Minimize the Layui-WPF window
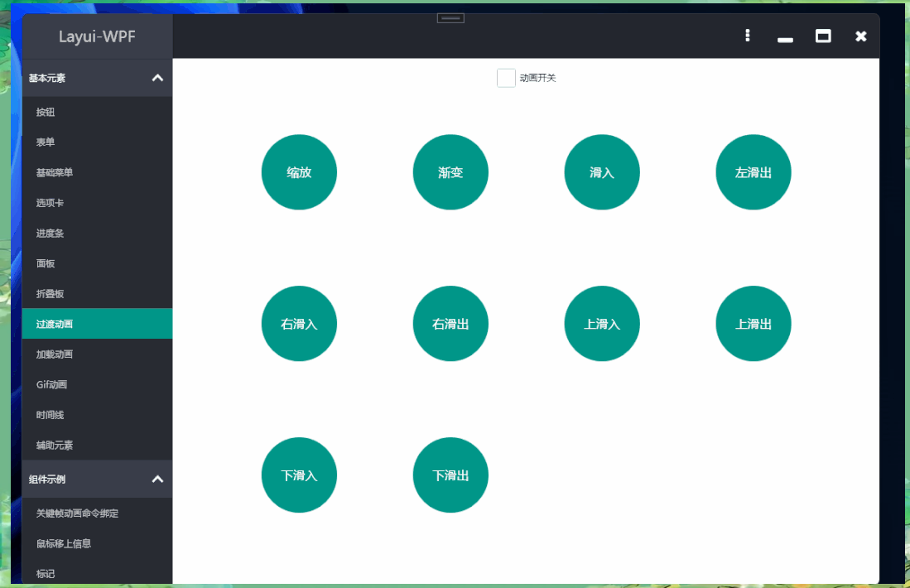 [785, 40]
